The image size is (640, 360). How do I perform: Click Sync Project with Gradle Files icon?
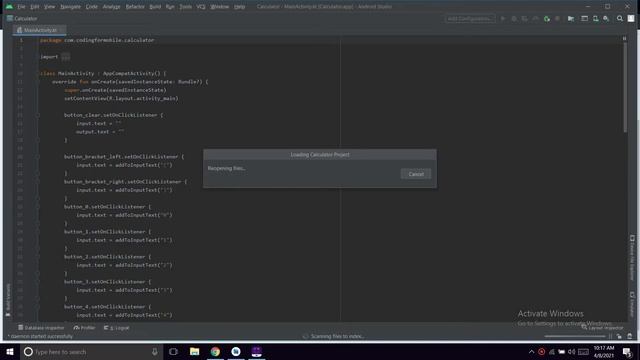(571, 19)
